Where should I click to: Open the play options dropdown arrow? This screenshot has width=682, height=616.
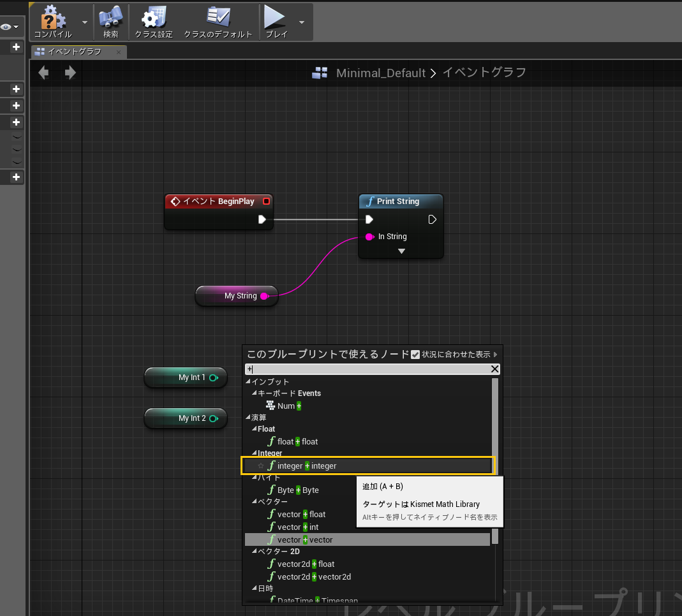pos(301,22)
